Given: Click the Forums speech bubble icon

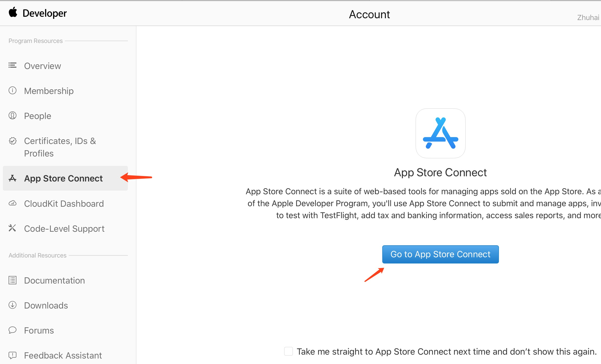Looking at the screenshot, I should 12,330.
